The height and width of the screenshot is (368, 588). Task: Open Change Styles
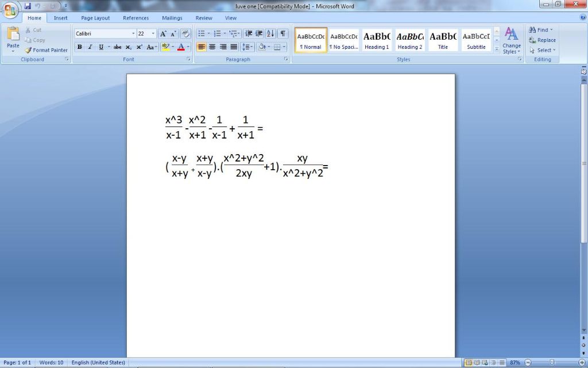coord(512,41)
